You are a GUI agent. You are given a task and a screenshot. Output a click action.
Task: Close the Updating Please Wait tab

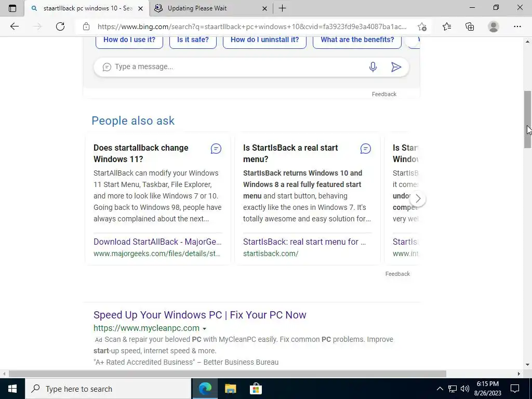(x=264, y=8)
